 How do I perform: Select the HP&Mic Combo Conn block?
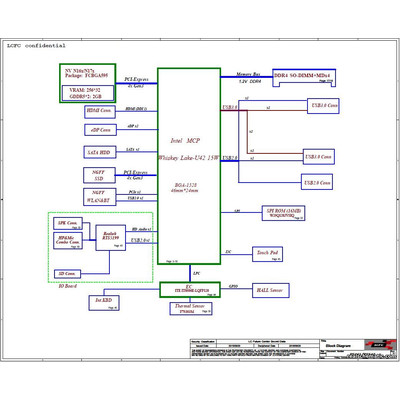pyautogui.click(x=68, y=241)
